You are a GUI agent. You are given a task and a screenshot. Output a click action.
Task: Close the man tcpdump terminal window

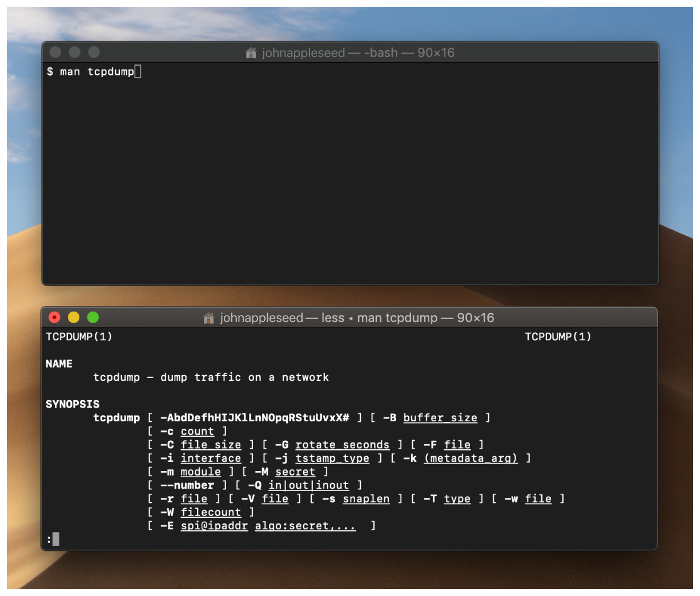[x=55, y=317]
